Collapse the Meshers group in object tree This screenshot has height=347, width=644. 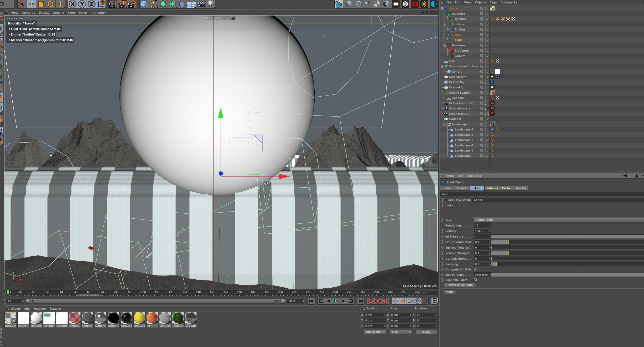tap(445, 14)
